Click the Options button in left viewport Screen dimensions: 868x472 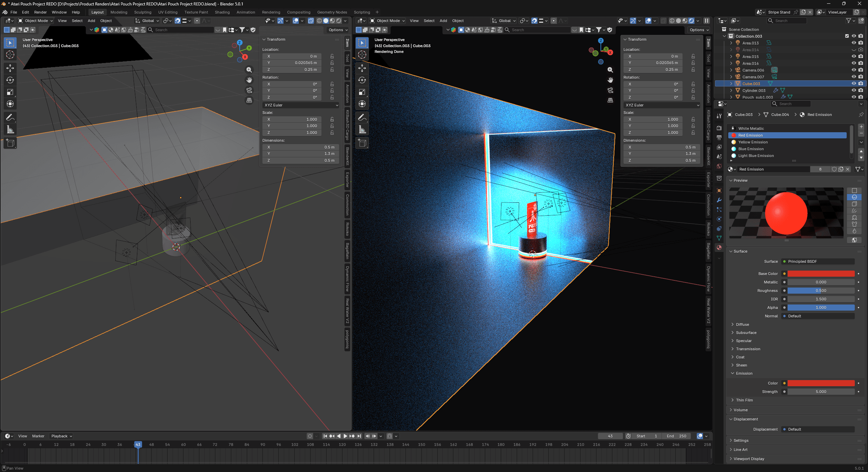[338, 30]
